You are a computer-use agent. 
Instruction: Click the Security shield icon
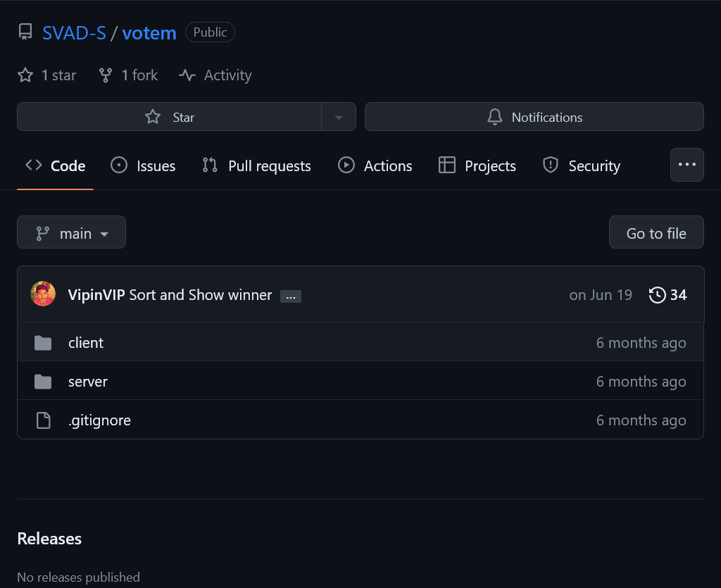pos(551,165)
